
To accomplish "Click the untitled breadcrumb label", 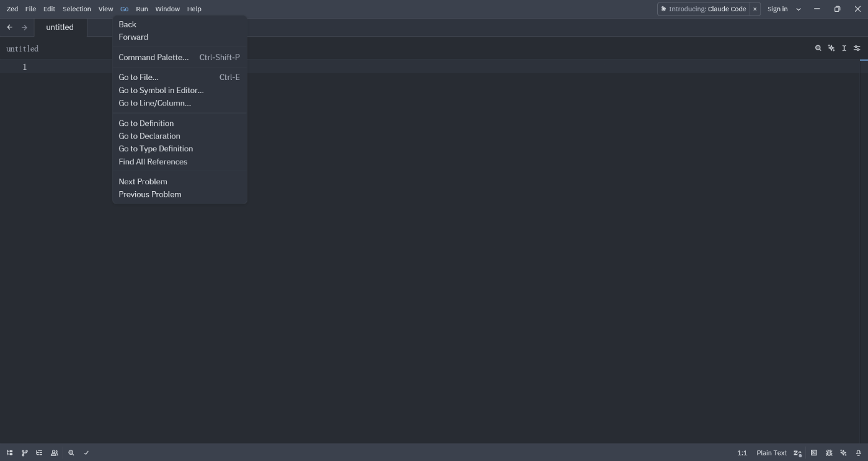I will tap(22, 48).
